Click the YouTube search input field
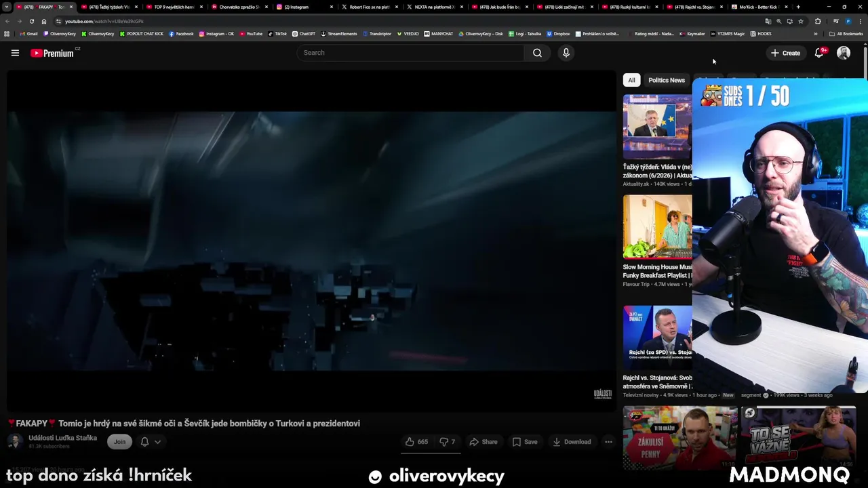 (410, 53)
